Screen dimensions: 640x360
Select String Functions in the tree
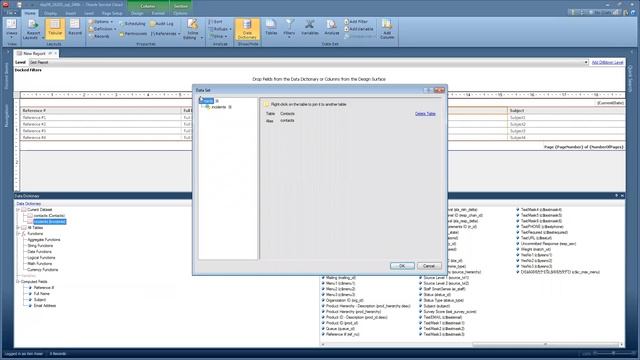tap(40, 246)
